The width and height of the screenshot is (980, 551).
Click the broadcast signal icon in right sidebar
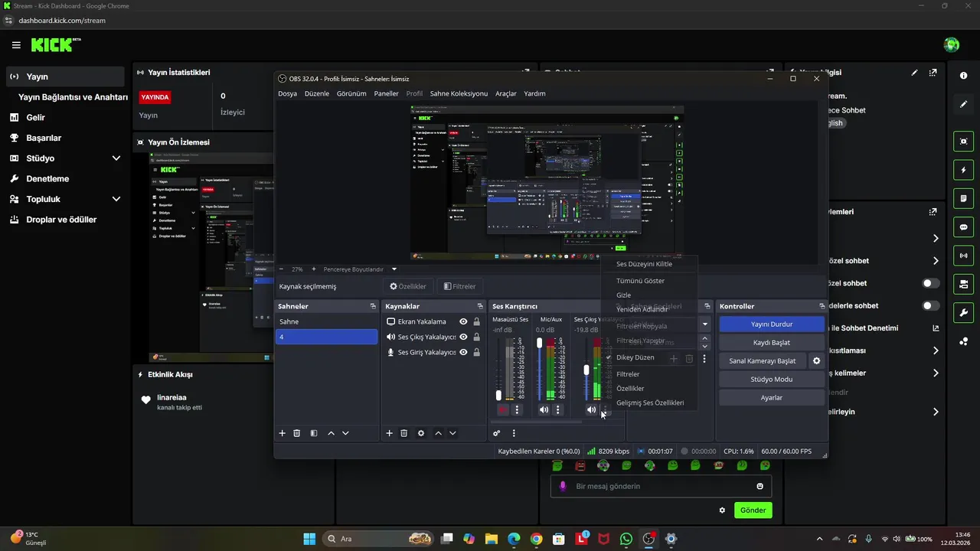tap(963, 256)
